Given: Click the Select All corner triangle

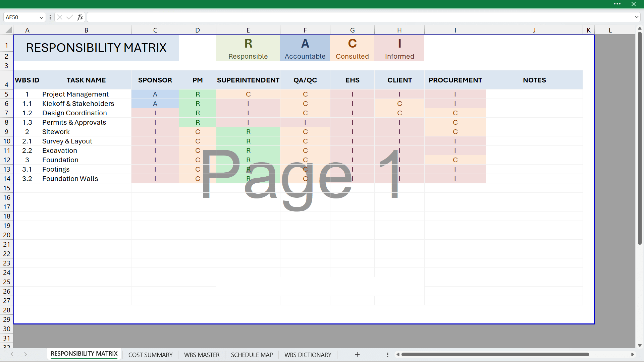Looking at the screenshot, I should click(9, 30).
